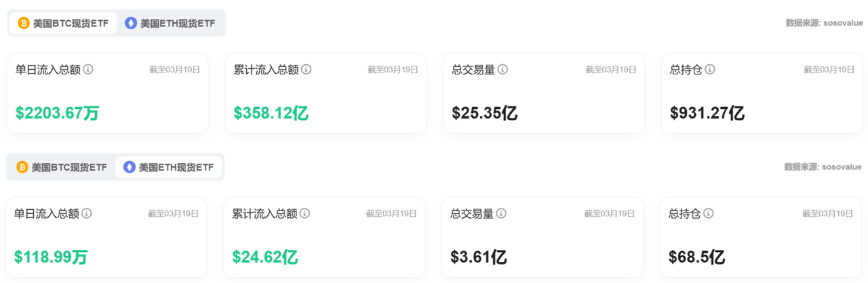
Task: Click info icon beside 总持仓 above $68.5亿
Action: pos(708,213)
